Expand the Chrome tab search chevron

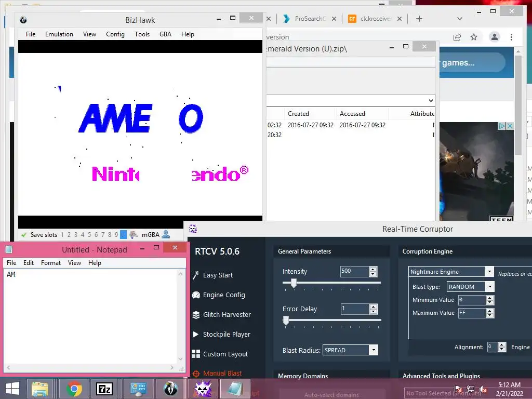click(460, 19)
